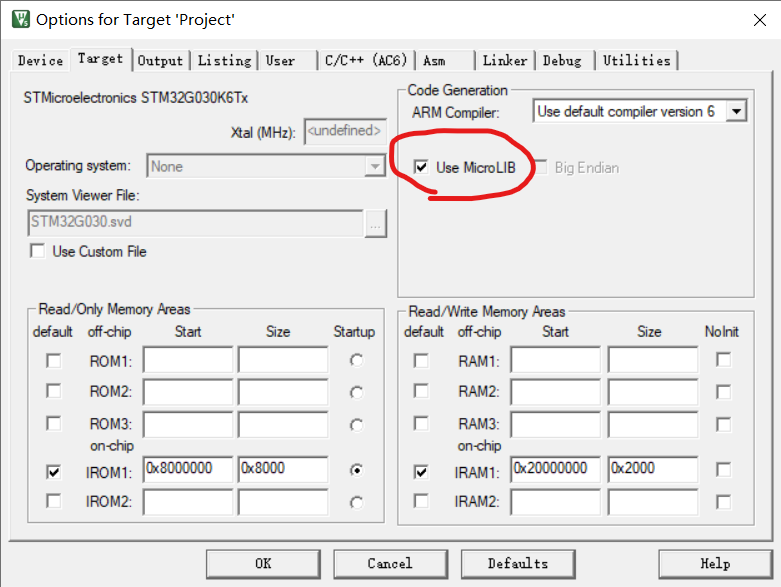Browse for System Viewer File (... button)
This screenshot has width=781, height=587.
pyautogui.click(x=376, y=224)
